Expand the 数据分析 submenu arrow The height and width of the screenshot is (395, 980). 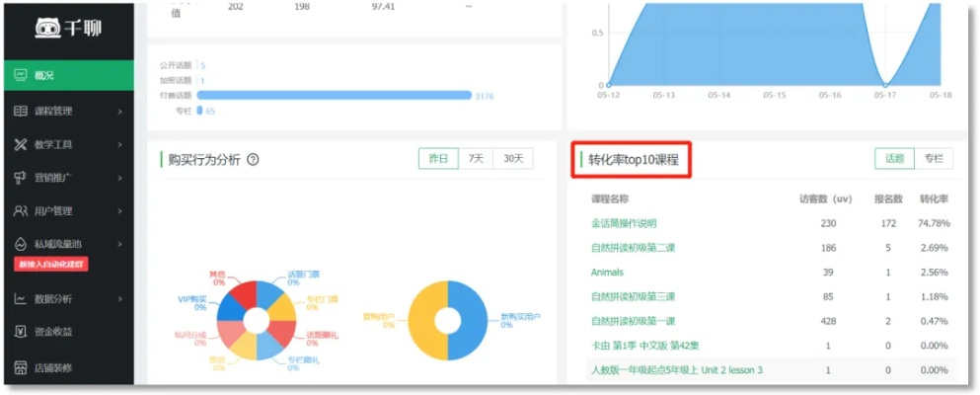click(x=119, y=298)
